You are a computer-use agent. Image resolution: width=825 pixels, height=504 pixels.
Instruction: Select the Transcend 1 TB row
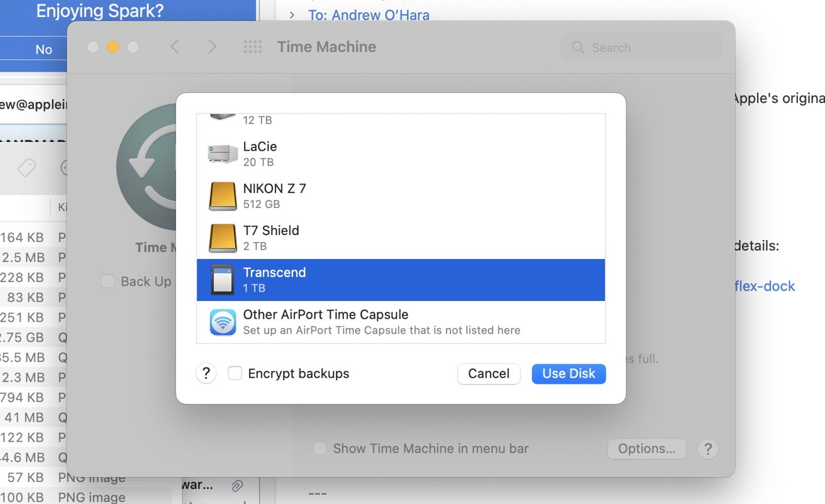401,280
